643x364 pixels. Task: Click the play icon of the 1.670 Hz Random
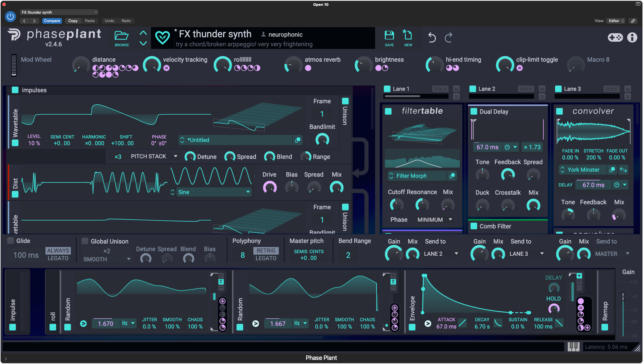coord(83,324)
